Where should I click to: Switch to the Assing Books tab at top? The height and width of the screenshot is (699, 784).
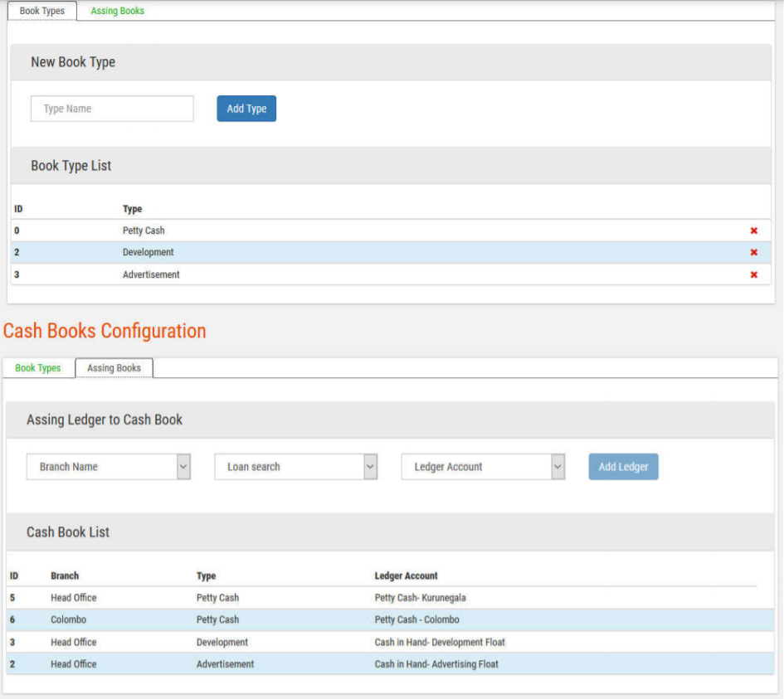117,11
